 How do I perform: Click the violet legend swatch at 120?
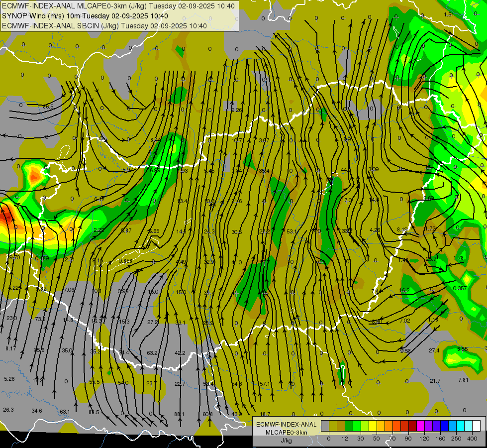coord(429,426)
